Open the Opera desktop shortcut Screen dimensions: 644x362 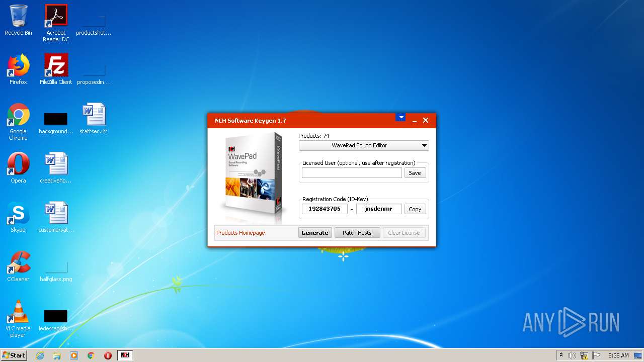tap(18, 168)
